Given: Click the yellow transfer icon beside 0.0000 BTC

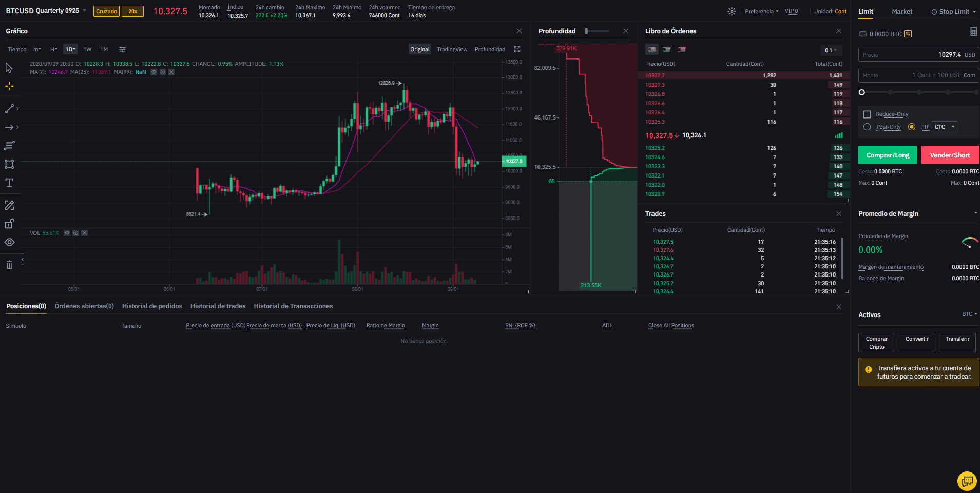Looking at the screenshot, I should click(908, 34).
